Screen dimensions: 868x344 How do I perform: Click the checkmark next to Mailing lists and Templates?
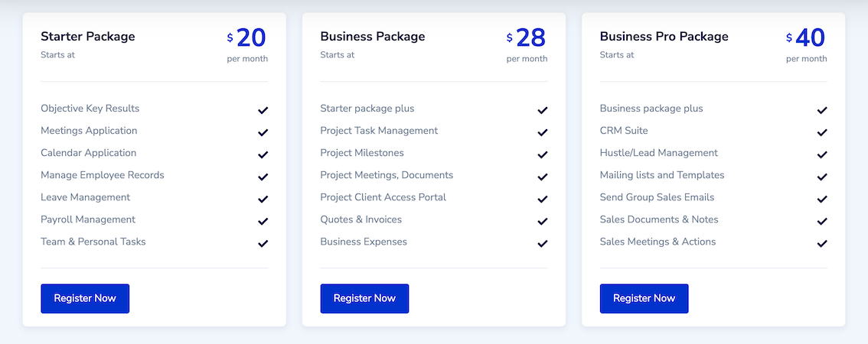[x=822, y=177]
